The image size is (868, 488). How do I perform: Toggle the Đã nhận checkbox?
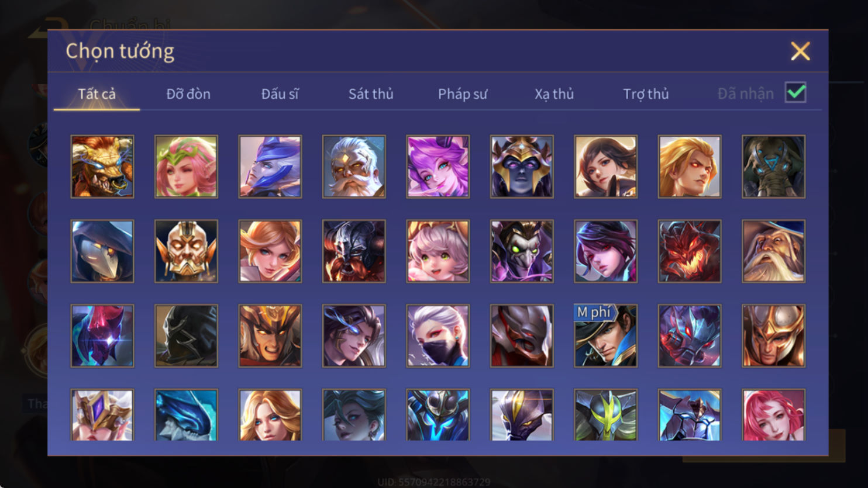(795, 92)
